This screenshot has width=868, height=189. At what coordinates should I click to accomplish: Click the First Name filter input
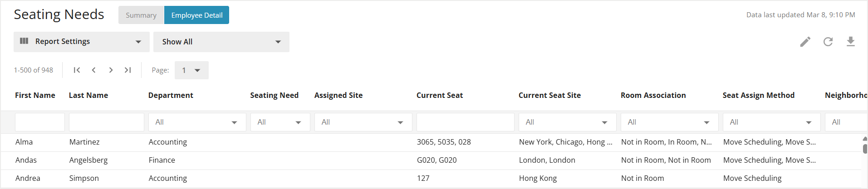click(40, 122)
